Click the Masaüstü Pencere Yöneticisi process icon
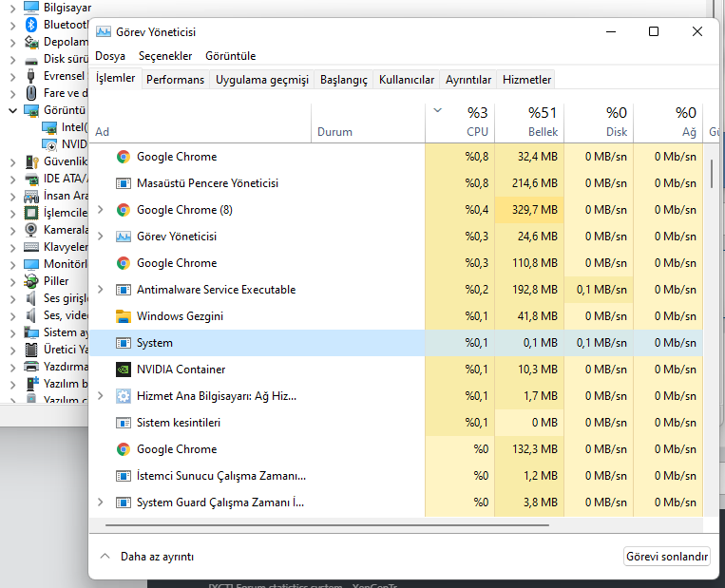Viewport: 725px width, 588px height. [x=123, y=183]
